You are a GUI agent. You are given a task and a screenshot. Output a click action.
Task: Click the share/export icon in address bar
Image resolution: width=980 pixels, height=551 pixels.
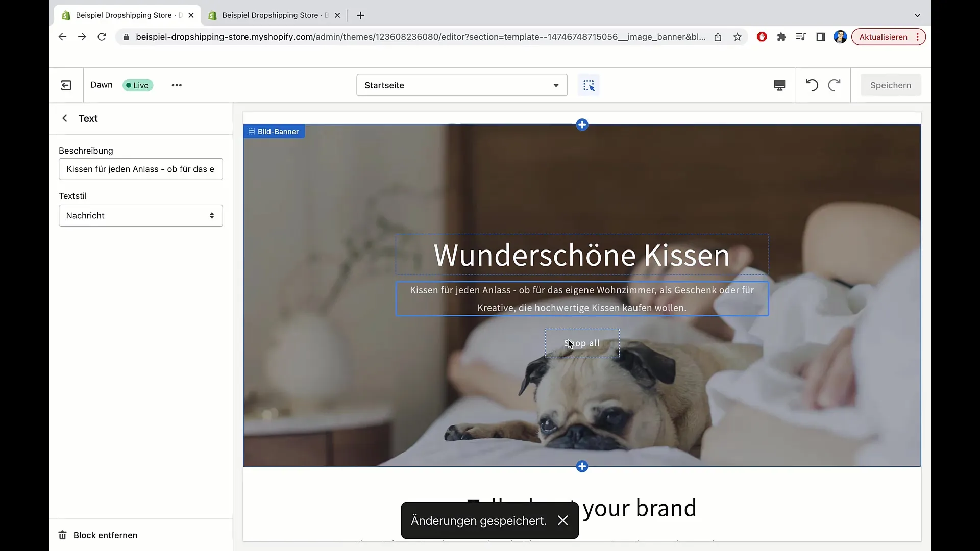click(718, 37)
